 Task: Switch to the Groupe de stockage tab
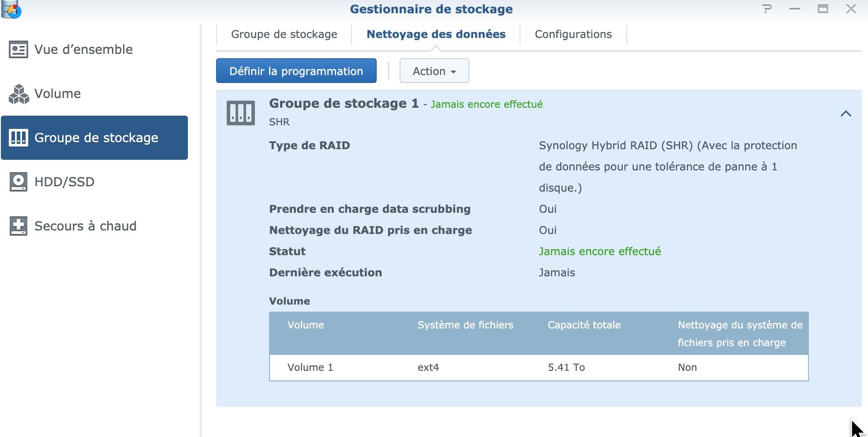pyautogui.click(x=284, y=34)
